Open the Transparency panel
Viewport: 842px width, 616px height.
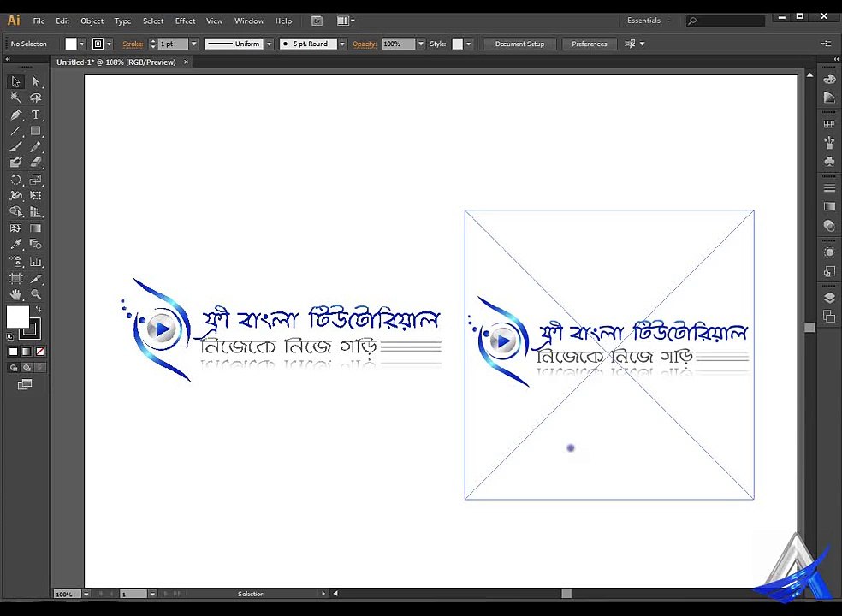pos(829,225)
